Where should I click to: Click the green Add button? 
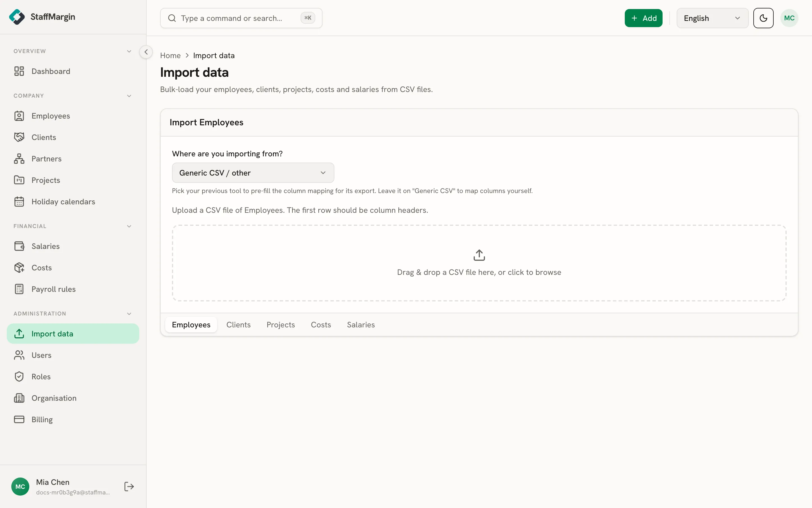(644, 18)
